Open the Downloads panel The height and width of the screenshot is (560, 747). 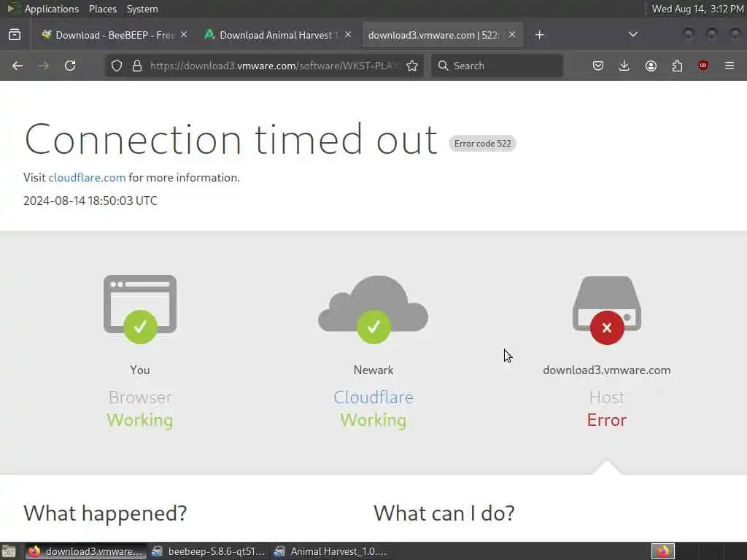click(624, 66)
